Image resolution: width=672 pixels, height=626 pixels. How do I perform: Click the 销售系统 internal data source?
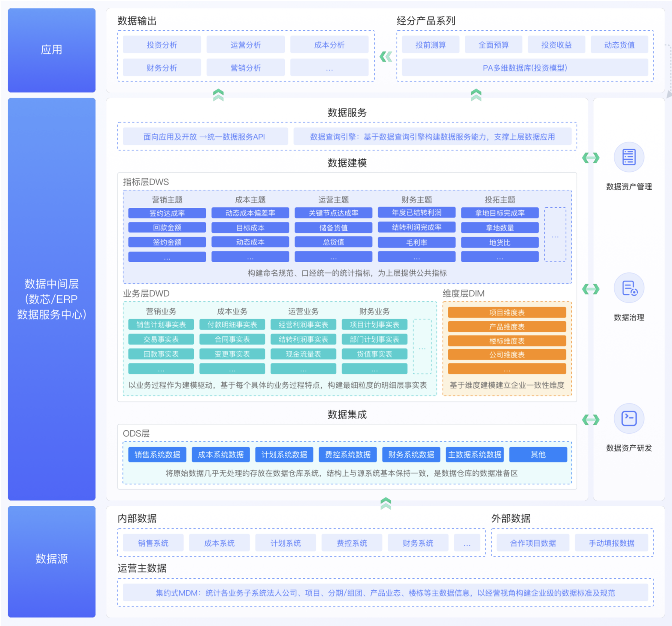(x=153, y=543)
